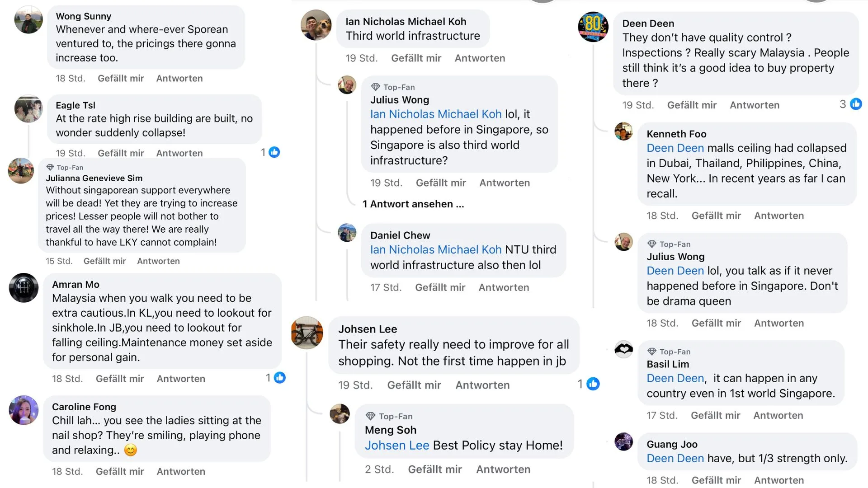
Task: Expand the '1 Antwort ansehen' replies
Action: click(413, 204)
